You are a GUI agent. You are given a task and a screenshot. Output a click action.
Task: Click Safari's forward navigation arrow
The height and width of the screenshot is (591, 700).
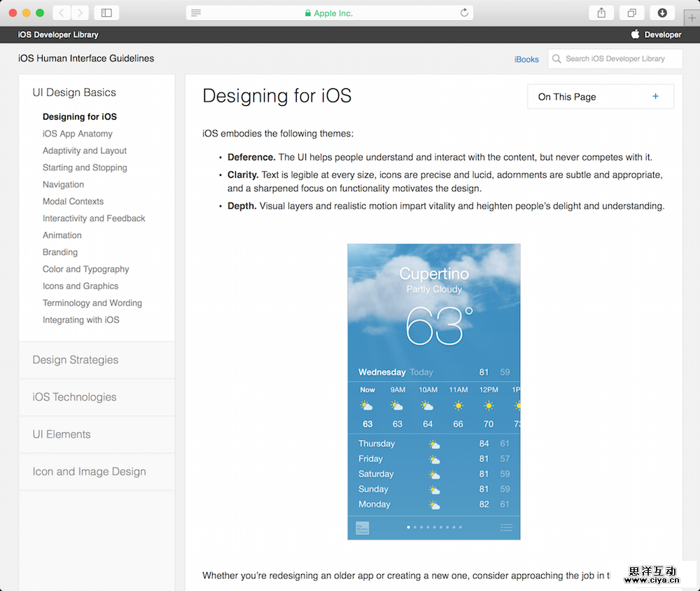coord(80,13)
